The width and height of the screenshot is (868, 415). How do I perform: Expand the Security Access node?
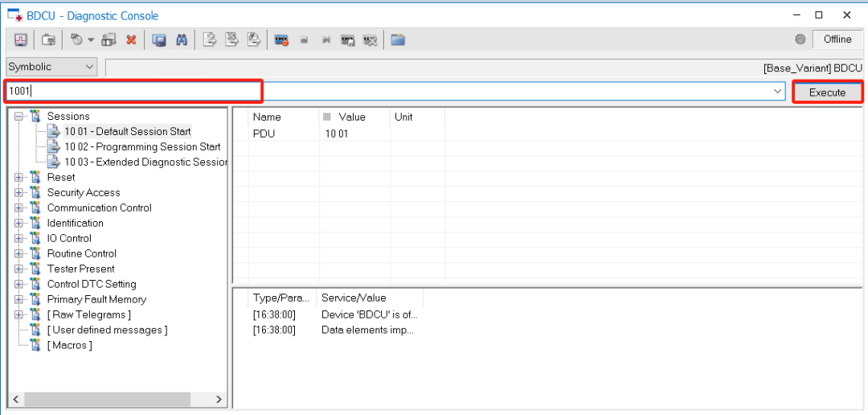point(19,193)
